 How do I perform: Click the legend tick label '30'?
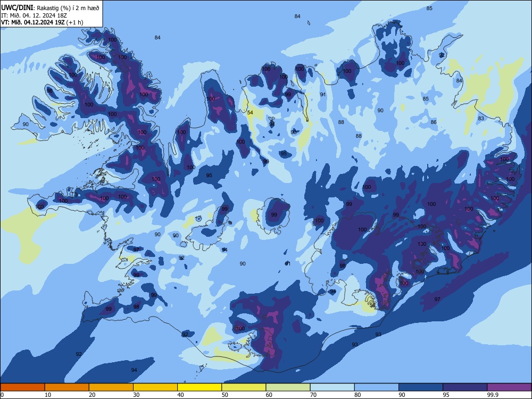pyautogui.click(x=136, y=395)
